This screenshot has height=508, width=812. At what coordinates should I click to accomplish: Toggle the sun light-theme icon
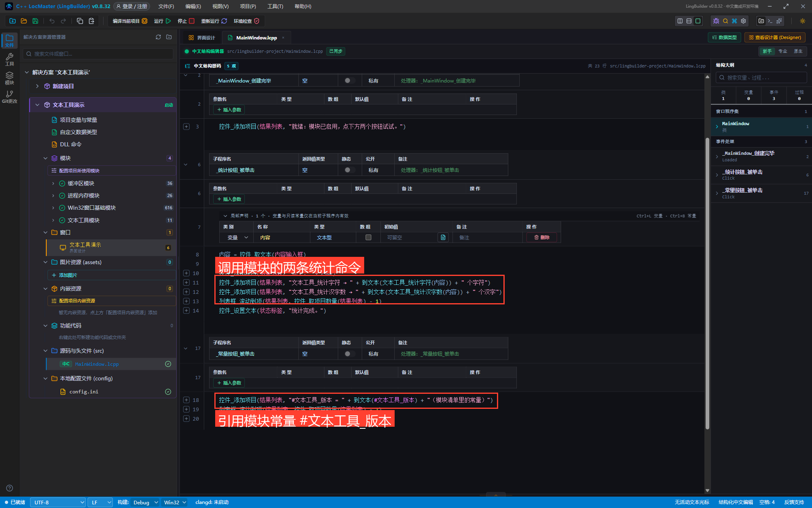(x=803, y=21)
